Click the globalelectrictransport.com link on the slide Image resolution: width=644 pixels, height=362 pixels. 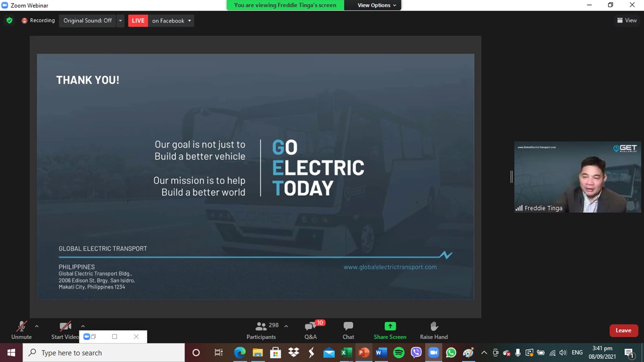point(390,267)
